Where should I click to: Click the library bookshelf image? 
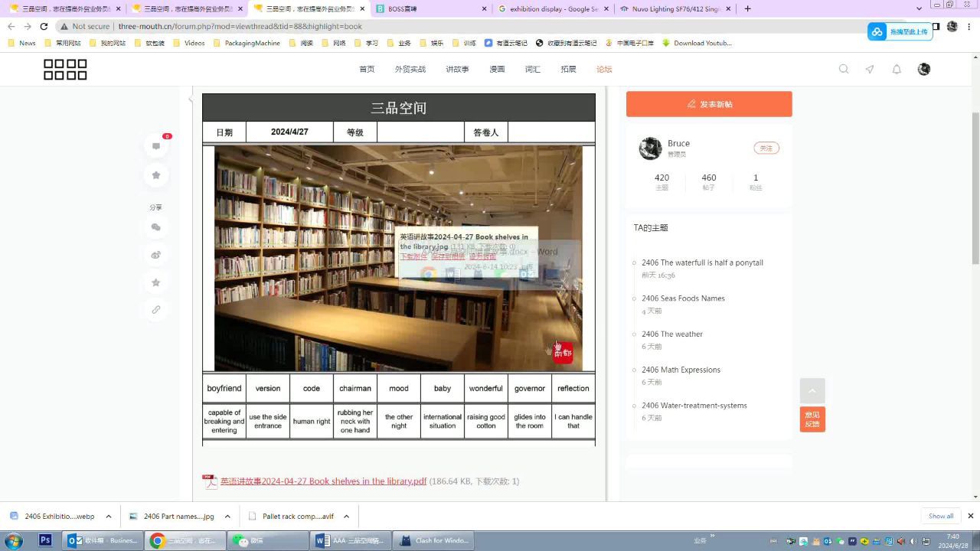click(398, 259)
